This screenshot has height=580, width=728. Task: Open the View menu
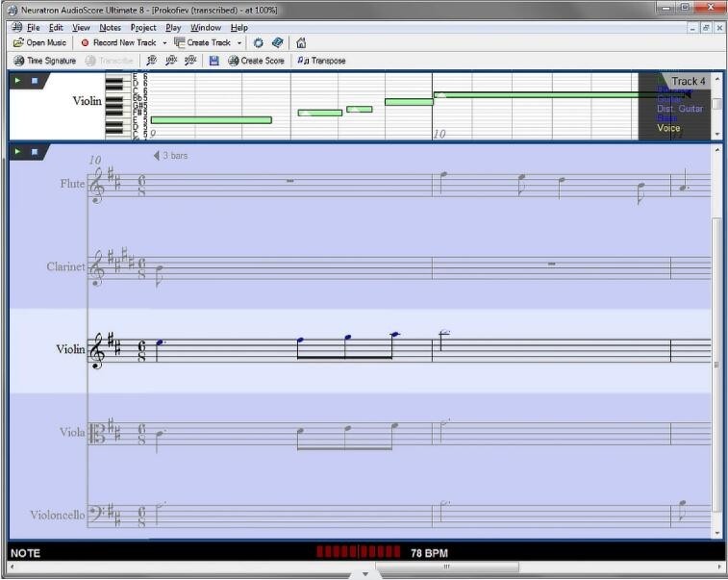coord(81,28)
